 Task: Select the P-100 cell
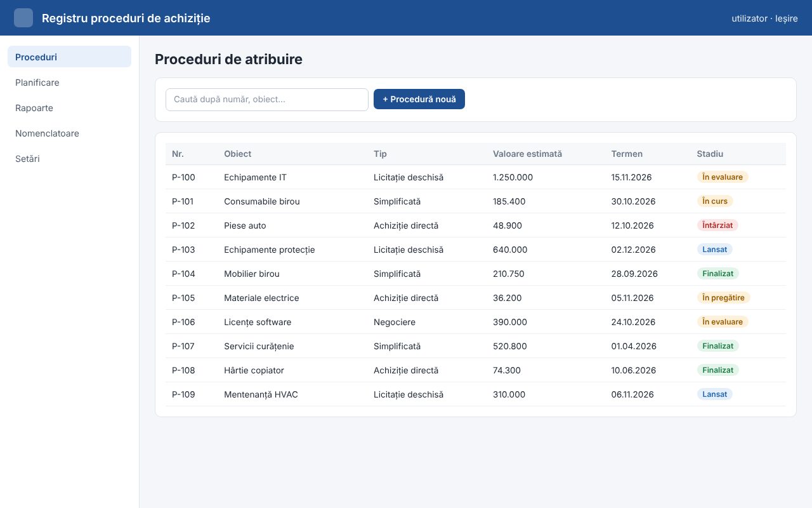pyautogui.click(x=184, y=177)
